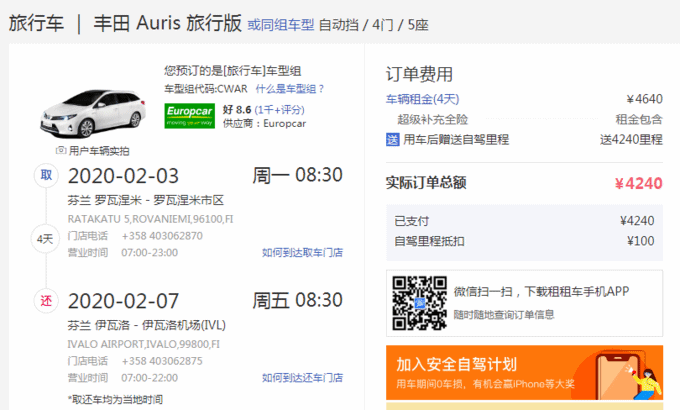680x410 pixels.
Task: Click the 送4240里程 mileage reward value
Action: 631,140
